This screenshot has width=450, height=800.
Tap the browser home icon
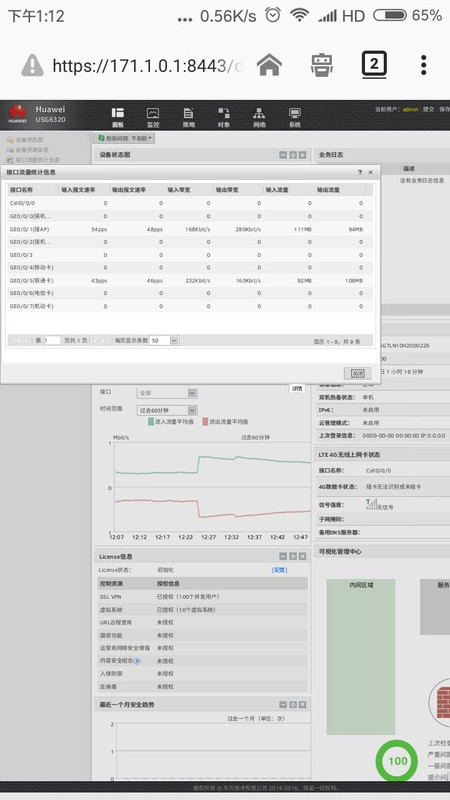[x=269, y=65]
